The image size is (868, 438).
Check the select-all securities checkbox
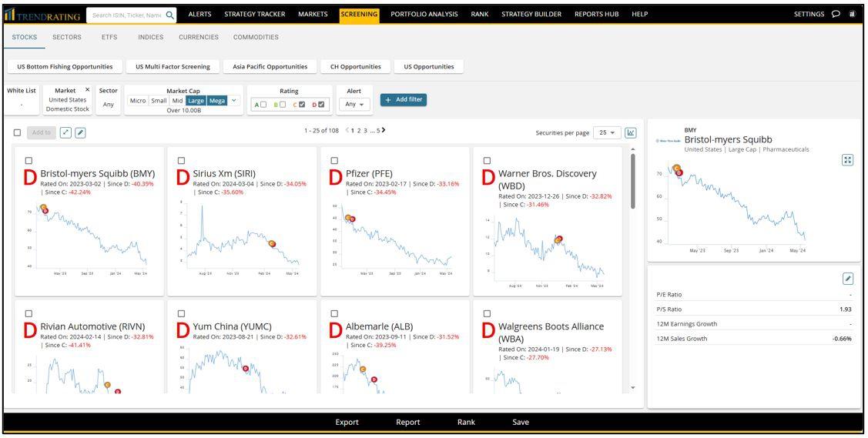coord(17,132)
